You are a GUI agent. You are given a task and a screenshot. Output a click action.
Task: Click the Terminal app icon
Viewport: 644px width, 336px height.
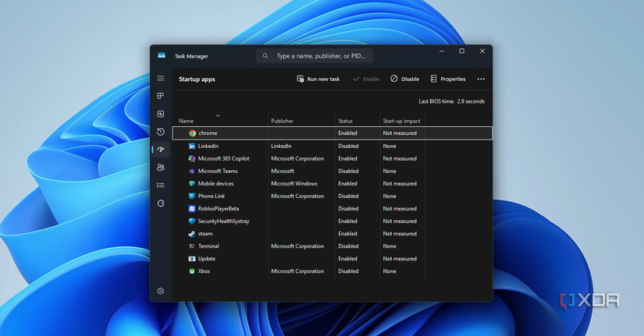pyautogui.click(x=192, y=246)
